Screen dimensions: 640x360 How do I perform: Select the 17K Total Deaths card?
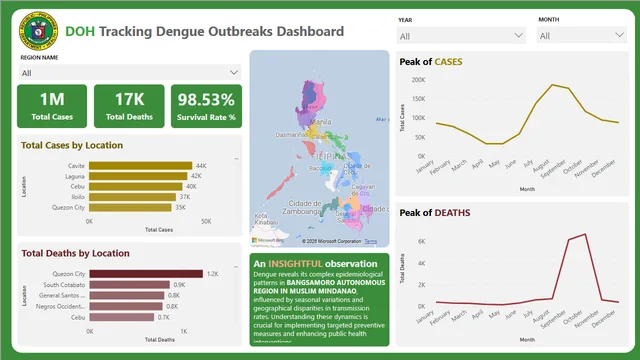point(129,106)
